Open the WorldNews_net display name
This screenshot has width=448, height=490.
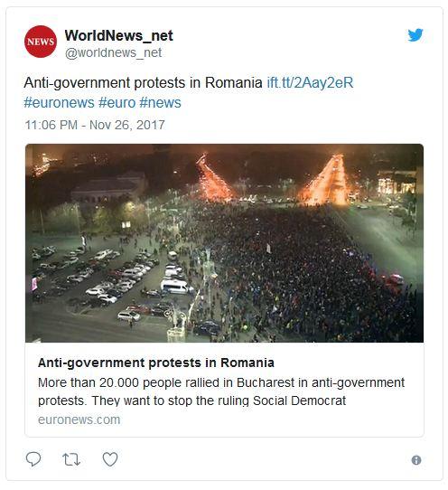(x=118, y=35)
